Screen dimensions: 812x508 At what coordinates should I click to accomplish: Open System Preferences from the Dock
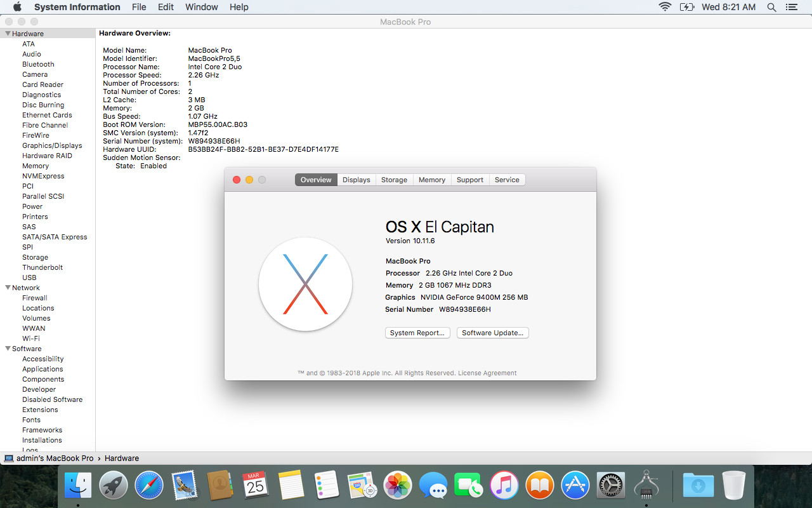coord(611,486)
